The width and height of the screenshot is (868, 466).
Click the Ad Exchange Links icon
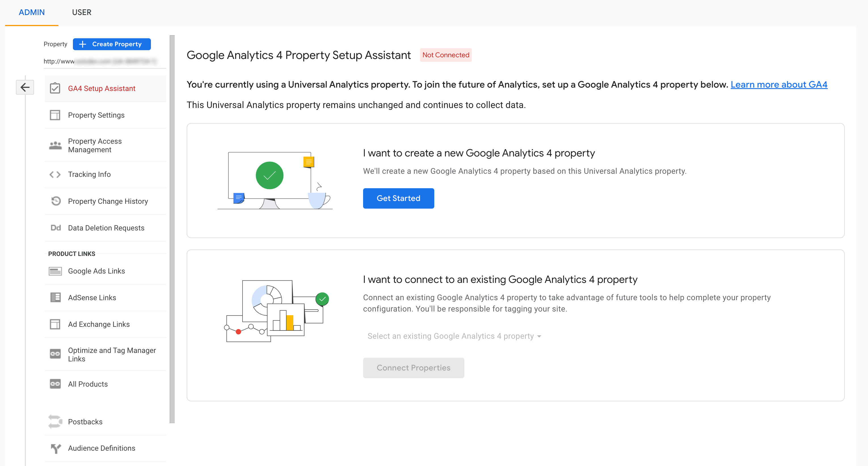pyautogui.click(x=55, y=324)
